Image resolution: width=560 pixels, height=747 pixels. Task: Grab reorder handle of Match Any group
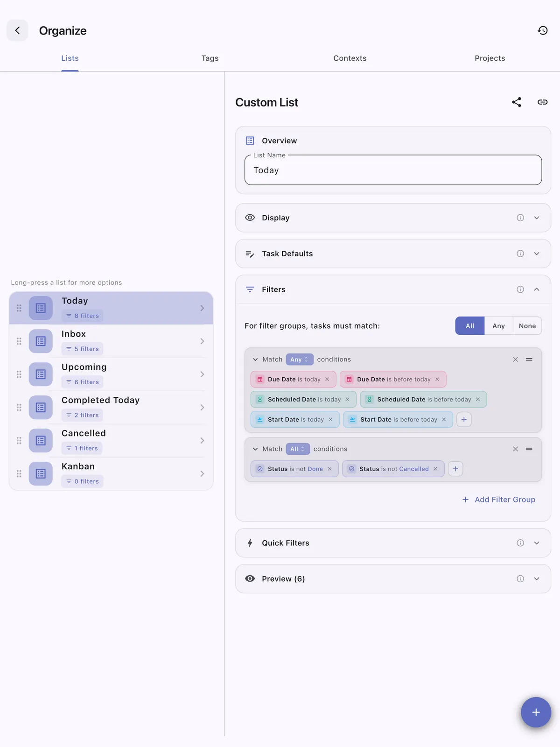[x=529, y=359]
